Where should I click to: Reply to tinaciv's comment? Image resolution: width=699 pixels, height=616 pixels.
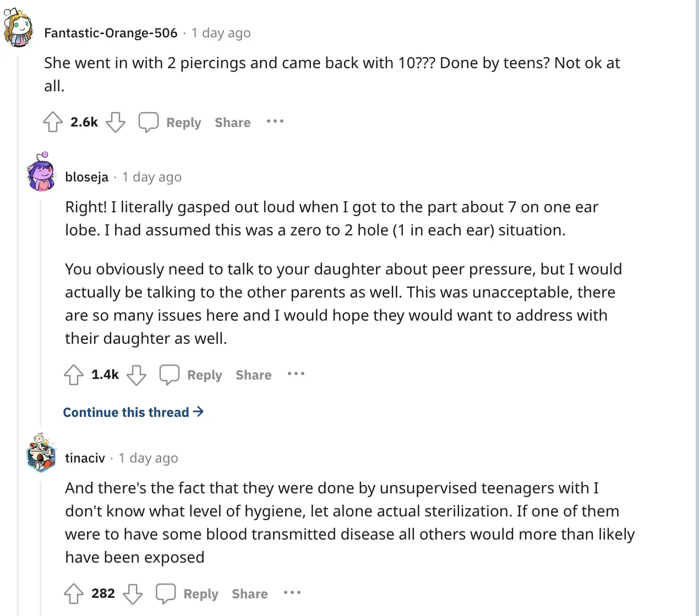187,594
